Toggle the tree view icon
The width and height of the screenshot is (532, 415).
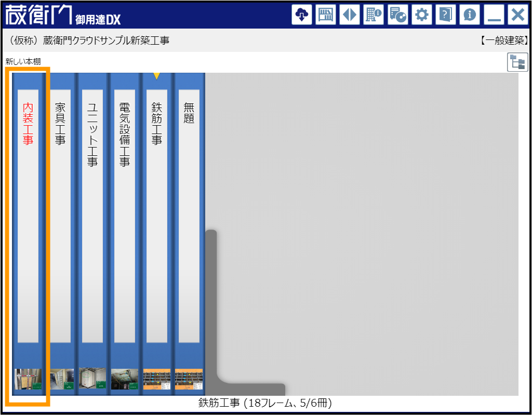pyautogui.click(x=517, y=62)
